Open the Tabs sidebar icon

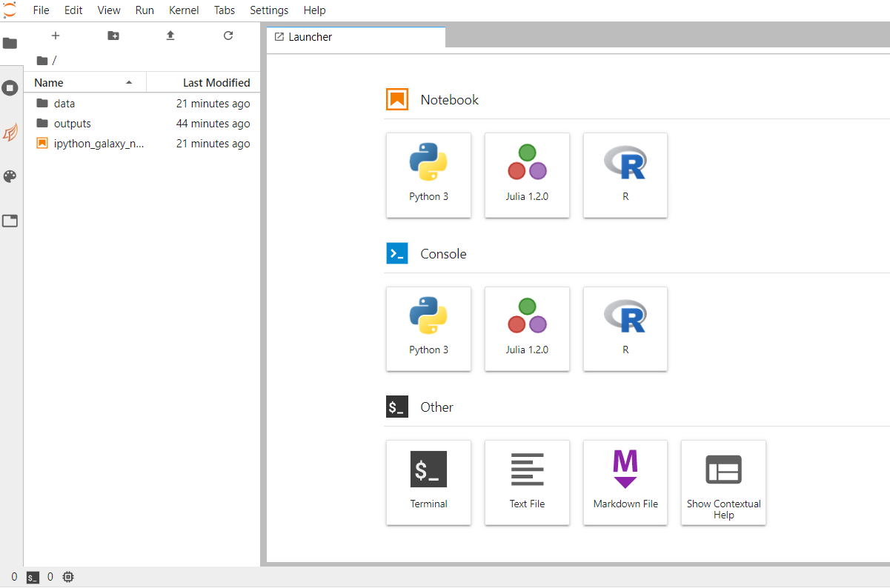[x=10, y=221]
